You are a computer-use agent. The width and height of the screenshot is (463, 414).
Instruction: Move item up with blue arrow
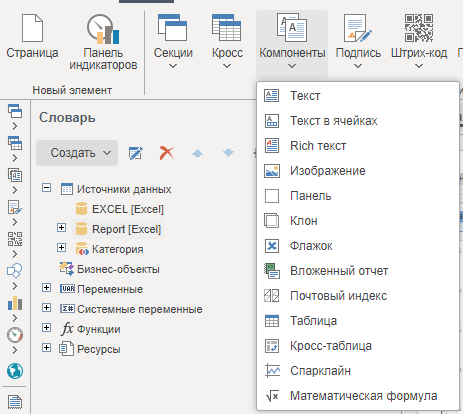[x=197, y=153]
